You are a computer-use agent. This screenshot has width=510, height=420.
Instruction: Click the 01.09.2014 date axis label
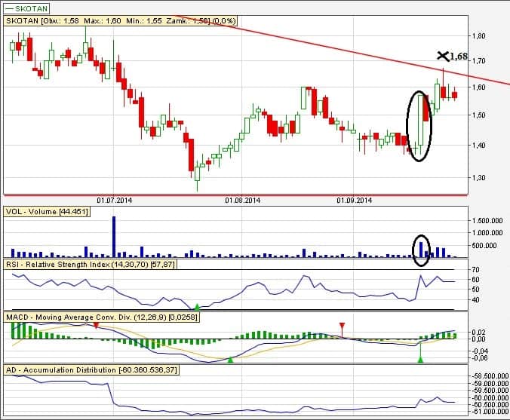coord(354,201)
